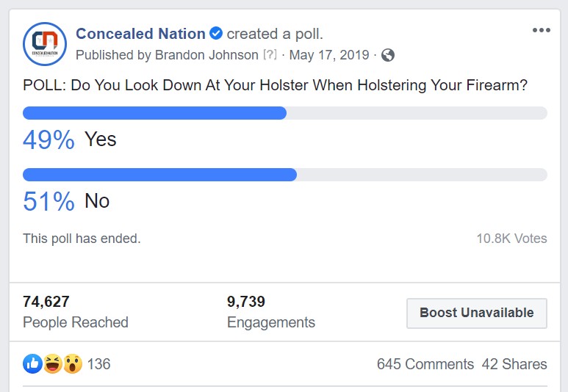This screenshot has width=568, height=392.
Task: Click the public globe audience icon
Action: (x=388, y=55)
